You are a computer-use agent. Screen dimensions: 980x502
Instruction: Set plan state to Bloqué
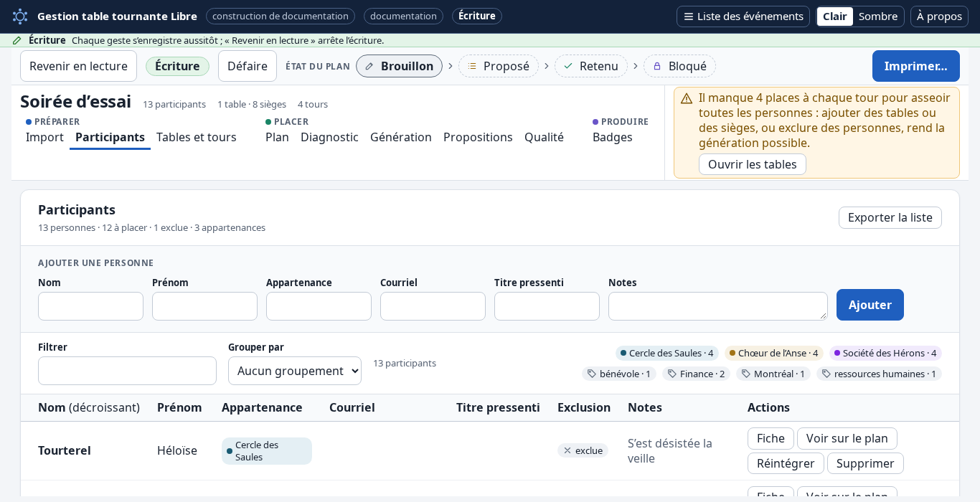click(679, 66)
